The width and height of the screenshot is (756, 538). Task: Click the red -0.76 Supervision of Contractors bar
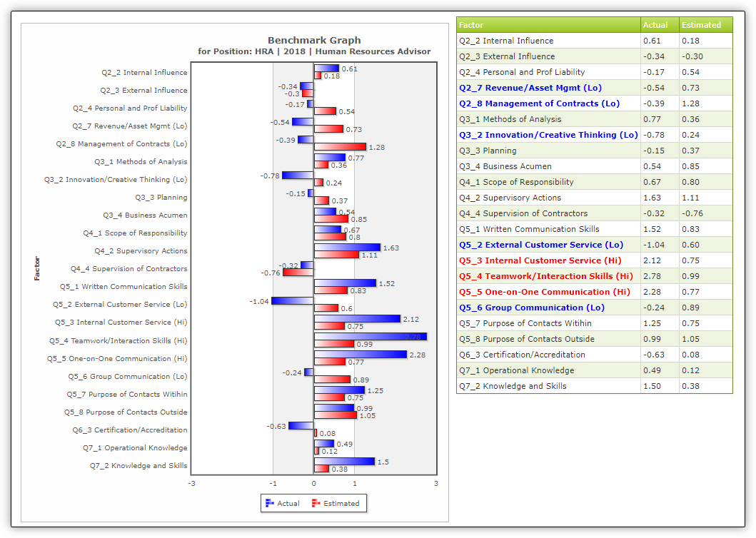[x=298, y=273]
